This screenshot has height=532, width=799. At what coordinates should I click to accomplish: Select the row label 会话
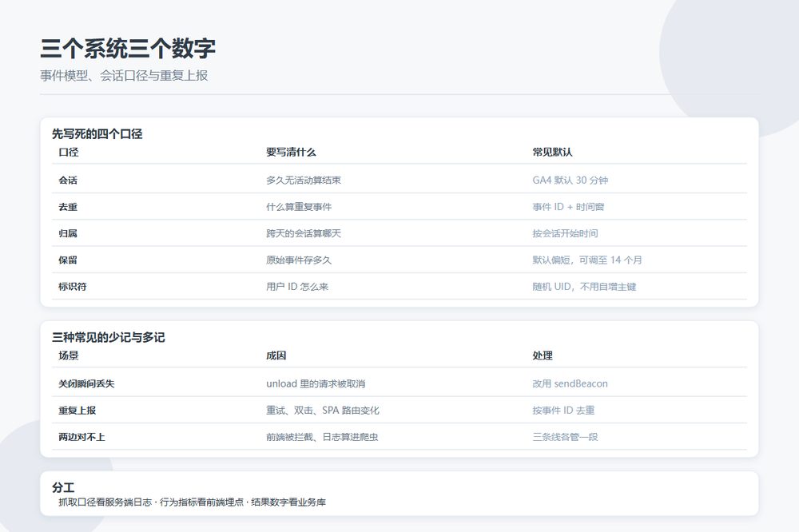click(x=68, y=180)
